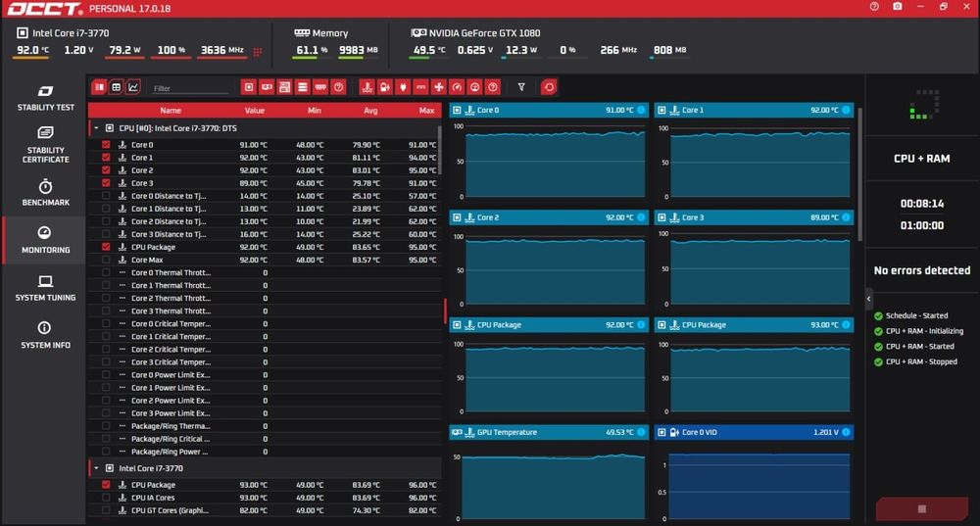
Task: Select the Core 2 Distance to Tj row
Action: click(x=265, y=221)
